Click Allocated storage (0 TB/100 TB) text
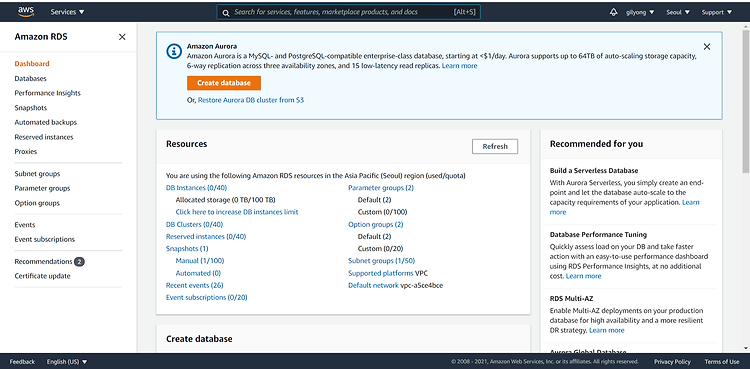Viewport: 750px width, 369px height. (x=225, y=200)
